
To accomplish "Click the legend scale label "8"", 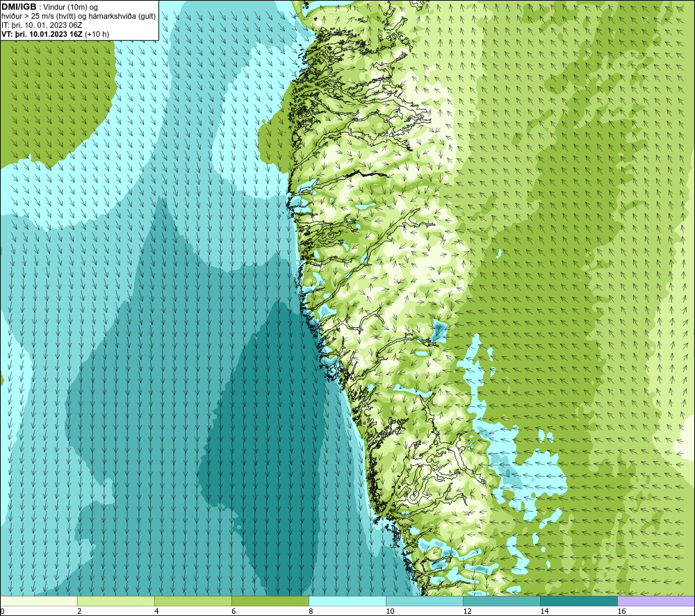I will [x=311, y=612].
